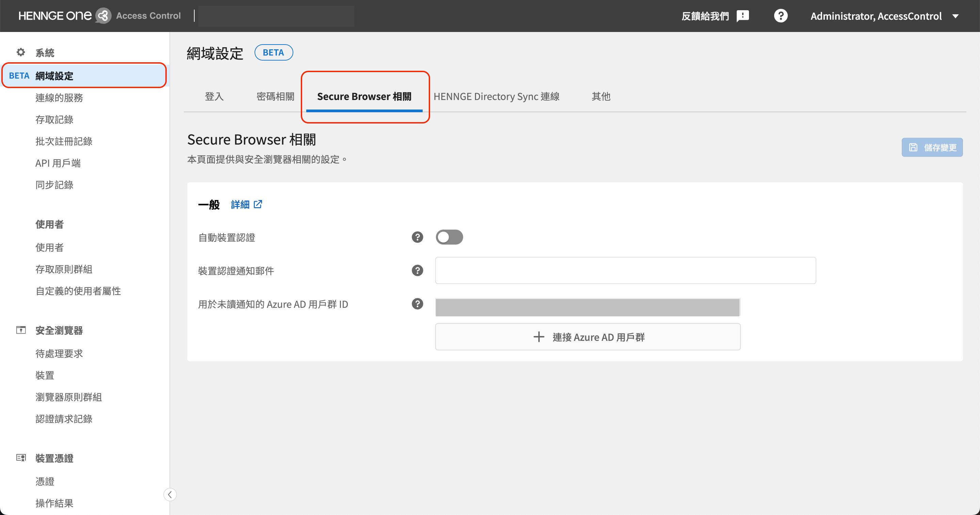980x515 pixels.
Task: Open 裝置 under 安全瀏覽器
Action: (x=45, y=376)
